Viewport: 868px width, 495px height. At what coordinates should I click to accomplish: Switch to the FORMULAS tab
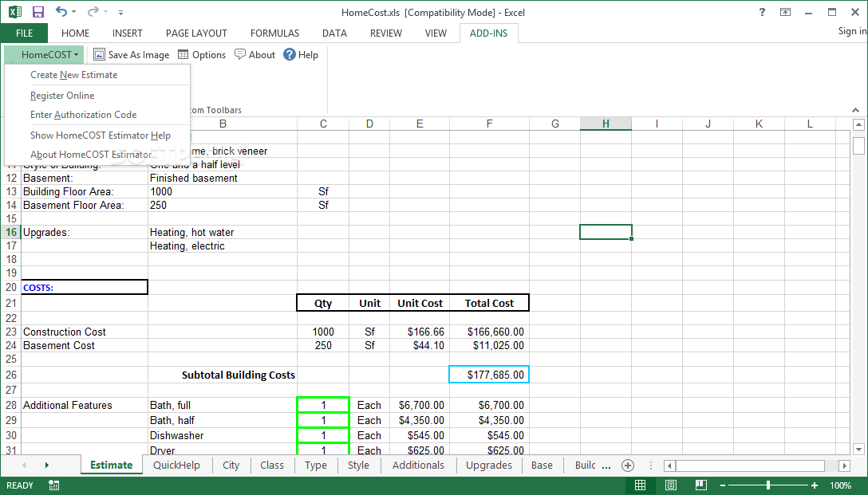pos(274,33)
